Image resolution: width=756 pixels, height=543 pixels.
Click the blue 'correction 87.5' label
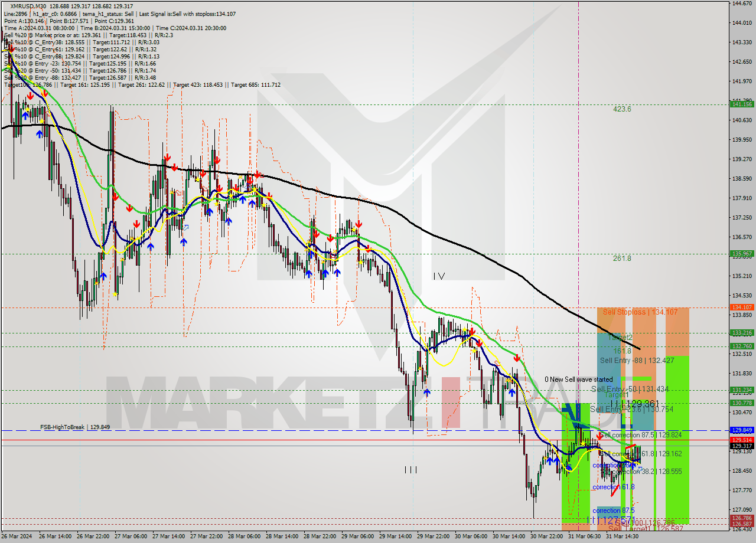613,511
